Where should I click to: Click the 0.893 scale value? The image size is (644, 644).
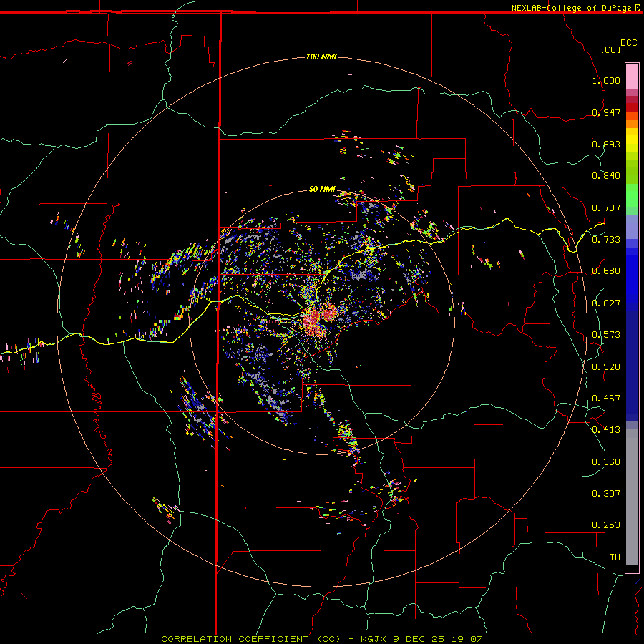coord(606,144)
